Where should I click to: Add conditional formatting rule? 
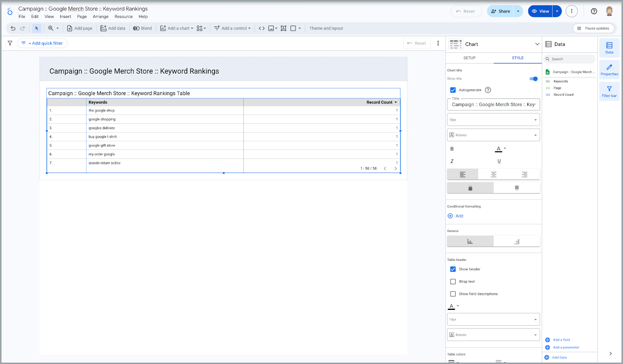click(456, 216)
